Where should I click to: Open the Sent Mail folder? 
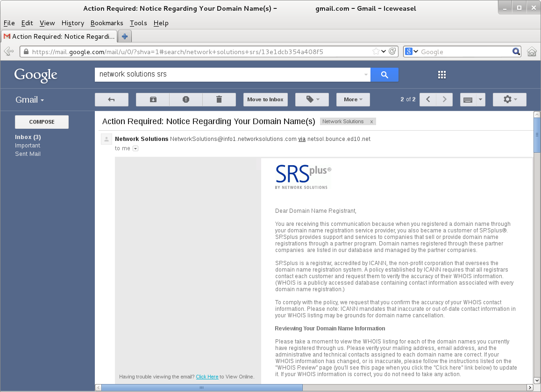[28, 154]
